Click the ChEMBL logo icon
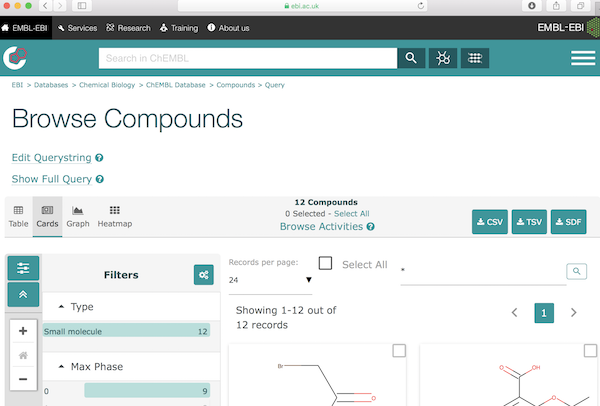600x406 pixels. click(x=16, y=58)
